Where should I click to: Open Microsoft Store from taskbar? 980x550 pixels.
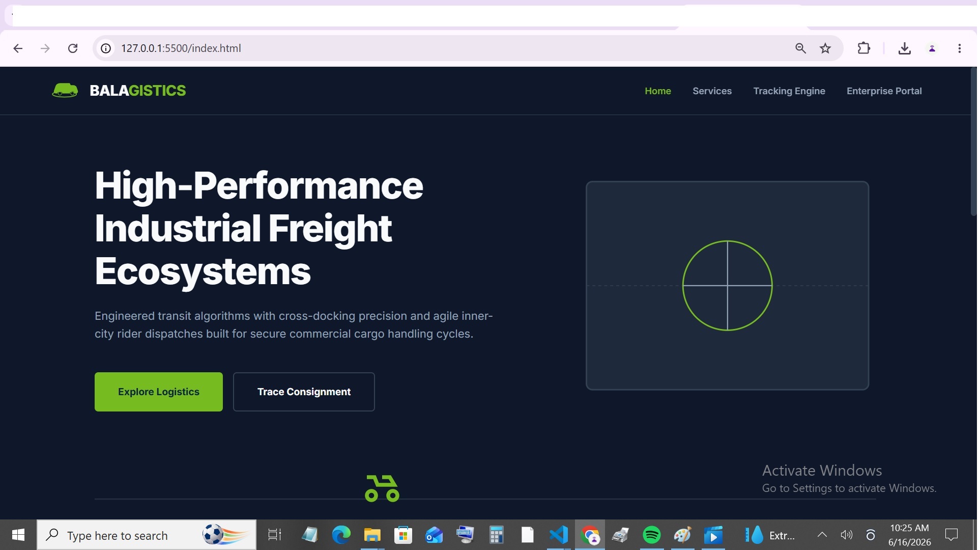click(x=403, y=535)
